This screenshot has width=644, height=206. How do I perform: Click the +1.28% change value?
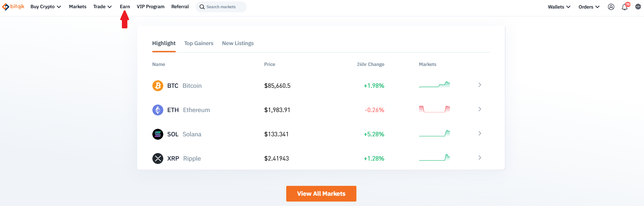click(x=374, y=159)
